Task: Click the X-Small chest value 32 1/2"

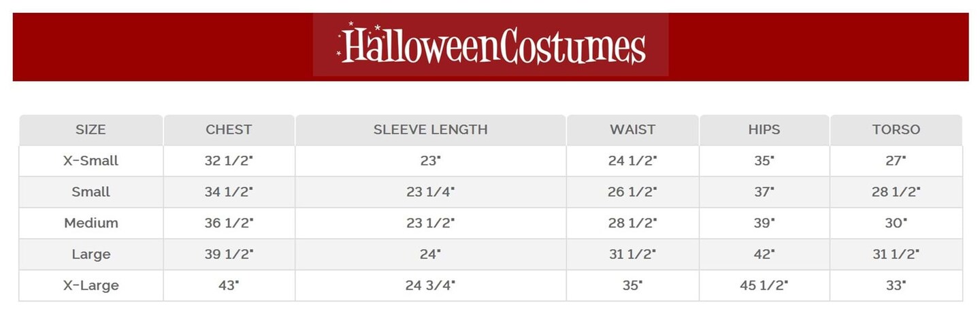Action: [x=229, y=161]
